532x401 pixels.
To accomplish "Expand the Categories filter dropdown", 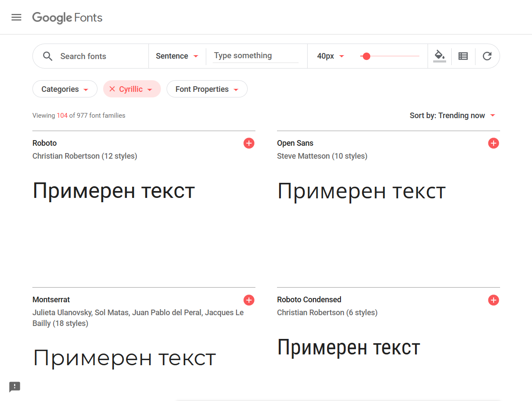I will (x=65, y=89).
